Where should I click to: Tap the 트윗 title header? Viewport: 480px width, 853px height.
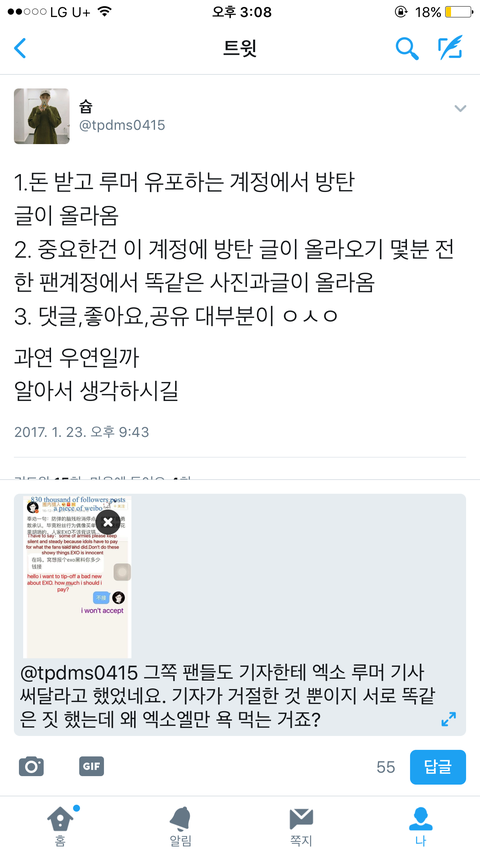click(239, 48)
